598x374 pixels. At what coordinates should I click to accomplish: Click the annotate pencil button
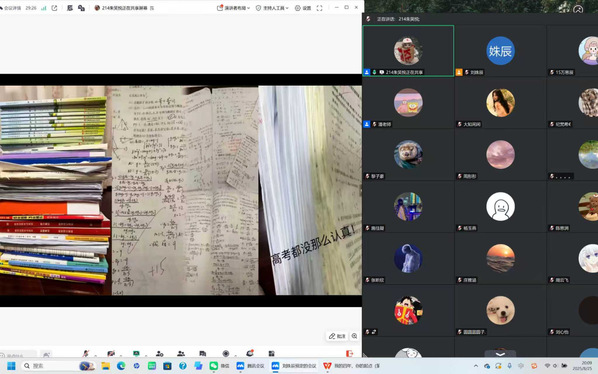[x=337, y=336]
